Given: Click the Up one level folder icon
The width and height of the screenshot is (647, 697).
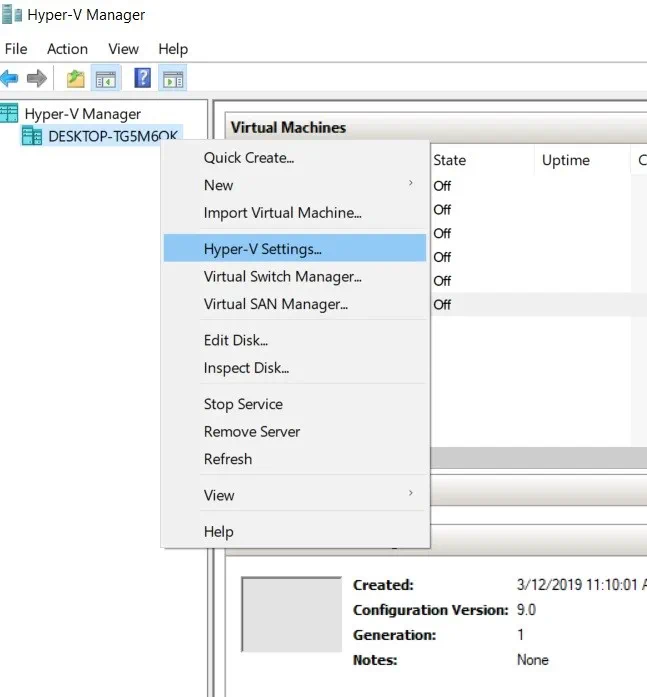Looking at the screenshot, I should (75, 78).
